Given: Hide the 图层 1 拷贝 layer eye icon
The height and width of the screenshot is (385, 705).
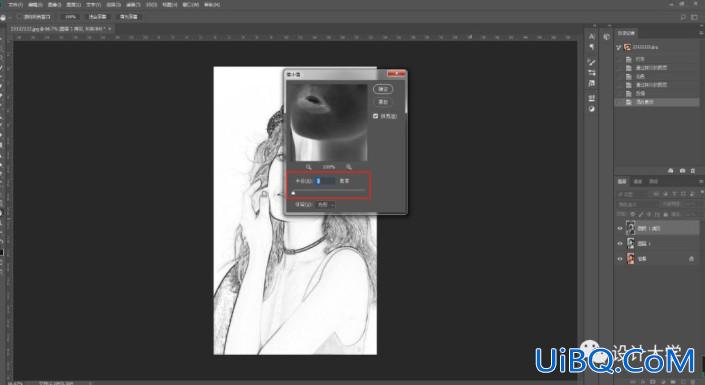Looking at the screenshot, I should point(620,228).
